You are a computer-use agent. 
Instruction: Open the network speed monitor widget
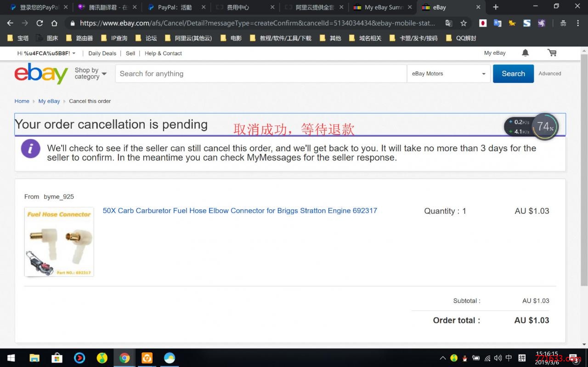coord(531,127)
